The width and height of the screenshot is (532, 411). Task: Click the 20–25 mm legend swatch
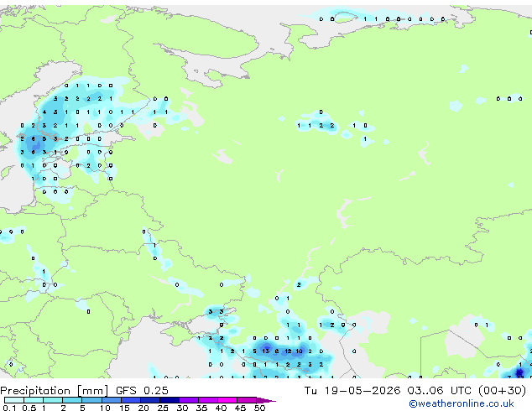tap(149, 400)
